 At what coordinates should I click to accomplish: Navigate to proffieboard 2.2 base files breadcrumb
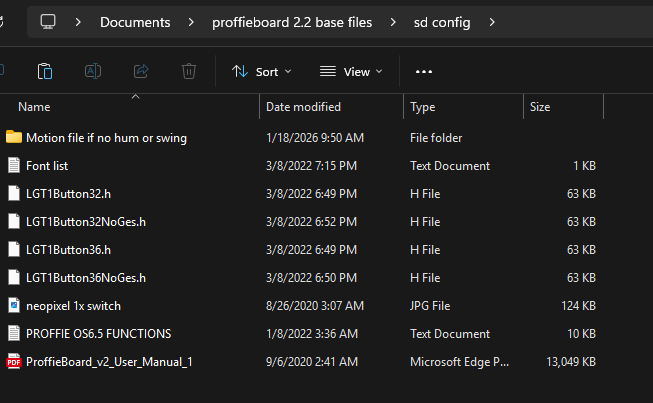click(291, 22)
